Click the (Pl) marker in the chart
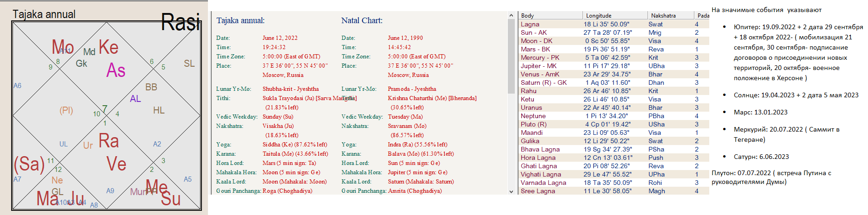 pyautogui.click(x=66, y=110)
